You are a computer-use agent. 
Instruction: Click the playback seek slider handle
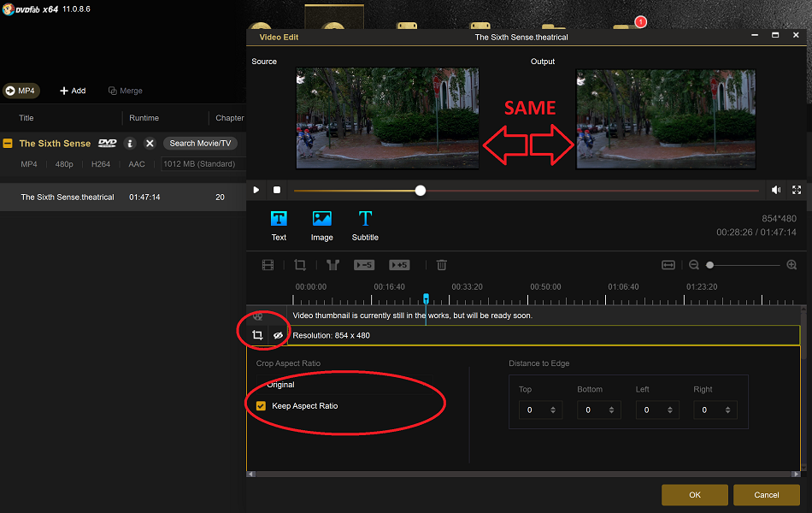click(421, 191)
